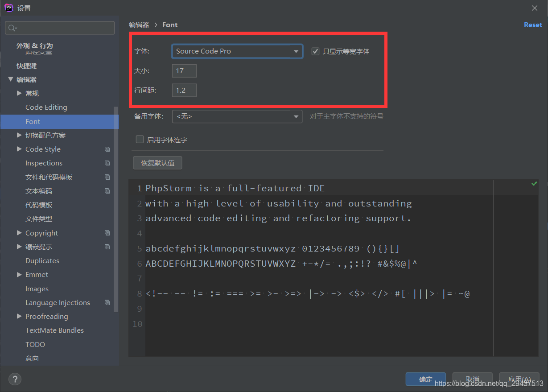Click the 恢复默认值 button

(x=157, y=163)
